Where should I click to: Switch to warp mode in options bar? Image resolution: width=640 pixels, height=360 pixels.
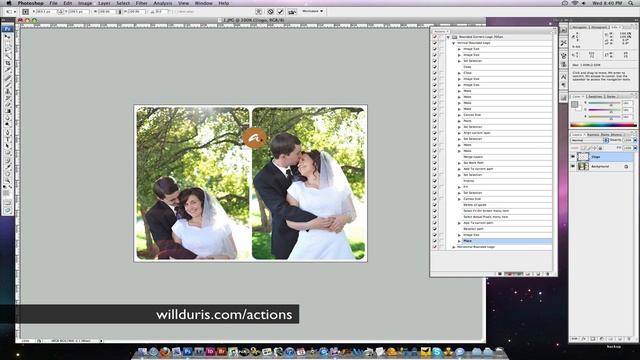tap(259, 11)
